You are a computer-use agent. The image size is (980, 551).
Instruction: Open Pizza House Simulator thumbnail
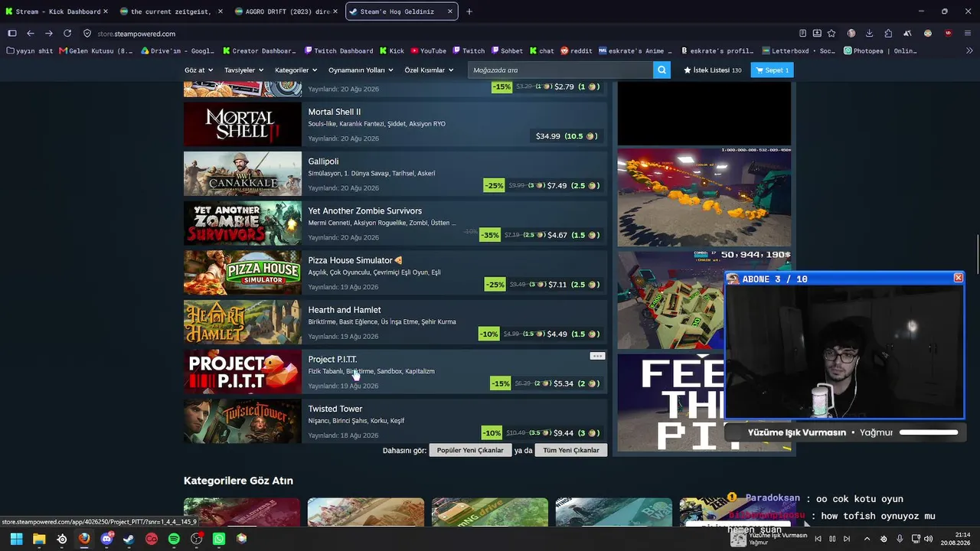(x=243, y=272)
